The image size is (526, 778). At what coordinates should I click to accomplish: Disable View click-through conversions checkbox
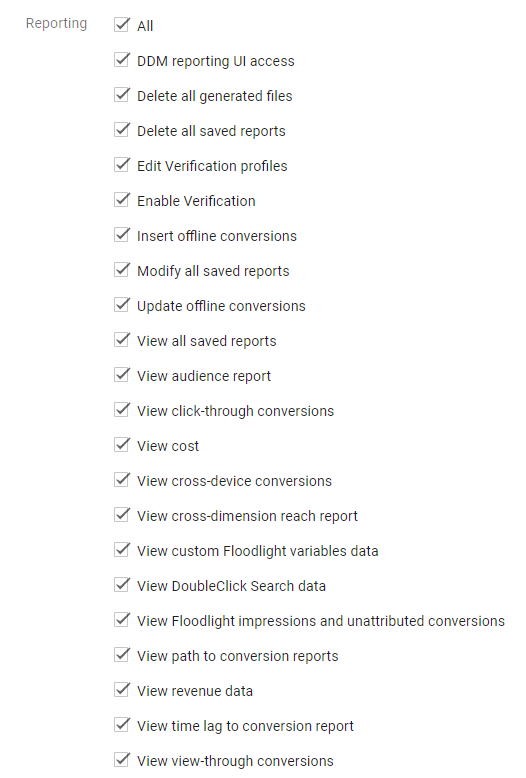click(122, 410)
